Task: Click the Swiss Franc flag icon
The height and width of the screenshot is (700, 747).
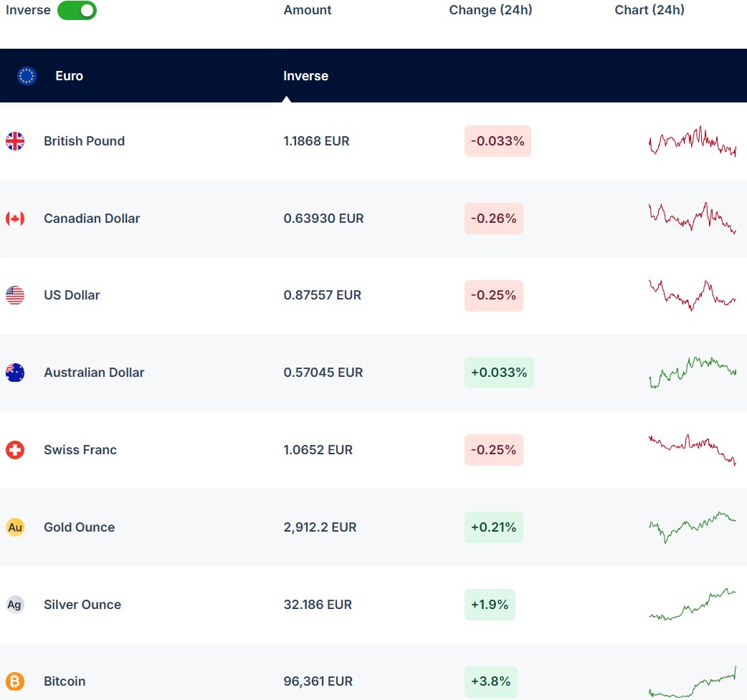Action: coord(15,450)
